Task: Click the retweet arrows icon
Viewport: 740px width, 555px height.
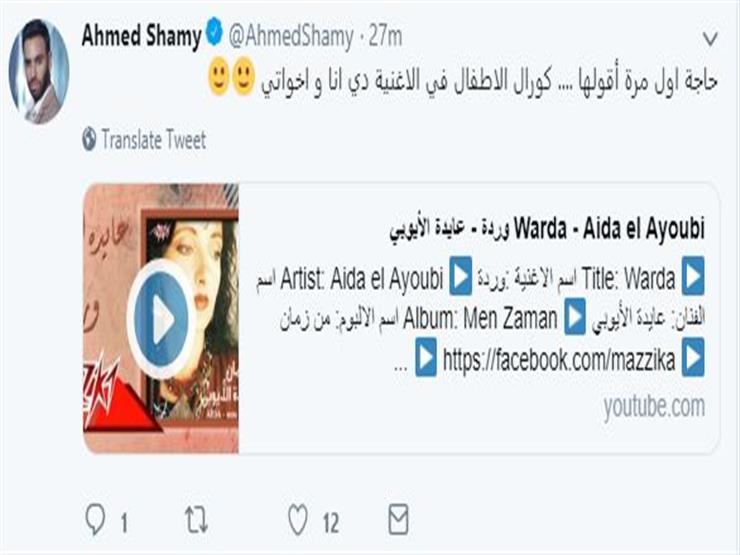Action: (x=196, y=520)
